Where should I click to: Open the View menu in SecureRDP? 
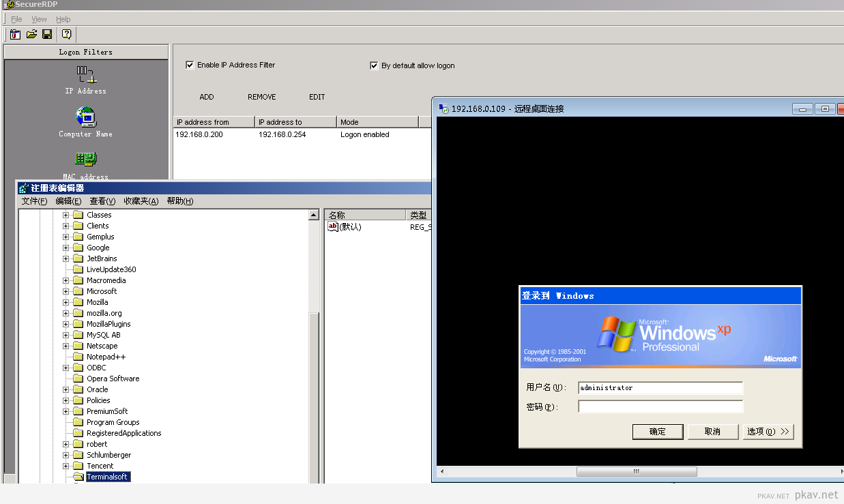39,19
